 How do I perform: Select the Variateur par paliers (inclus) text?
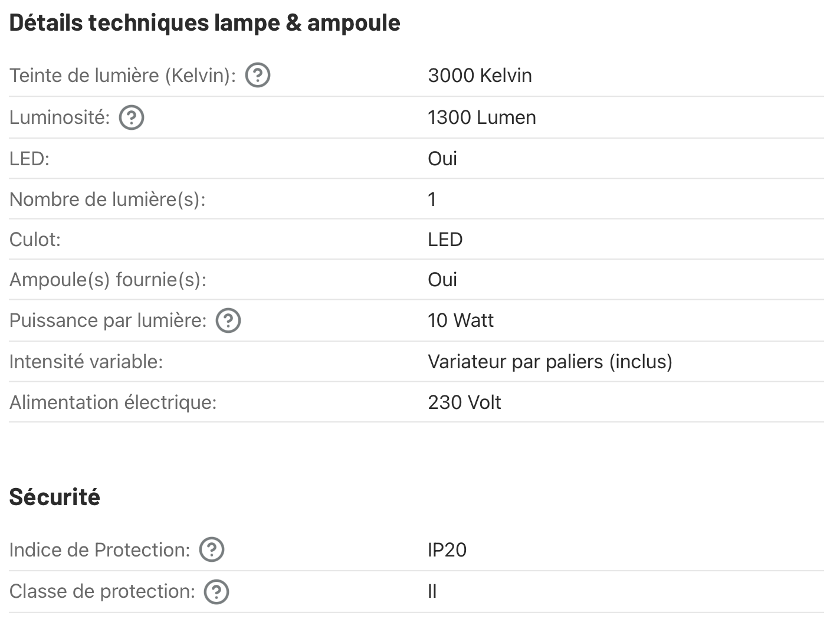tap(550, 361)
